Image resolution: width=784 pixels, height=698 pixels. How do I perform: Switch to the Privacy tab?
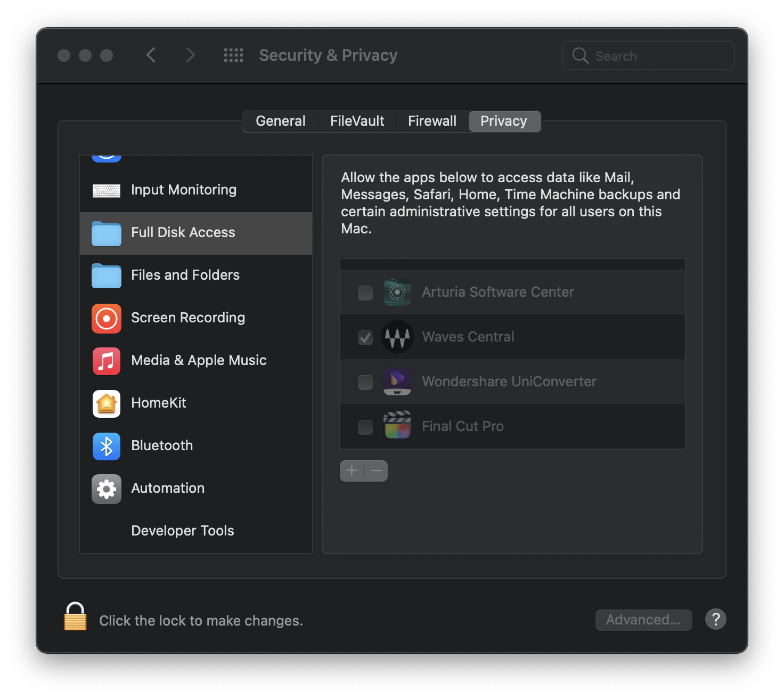tap(504, 121)
